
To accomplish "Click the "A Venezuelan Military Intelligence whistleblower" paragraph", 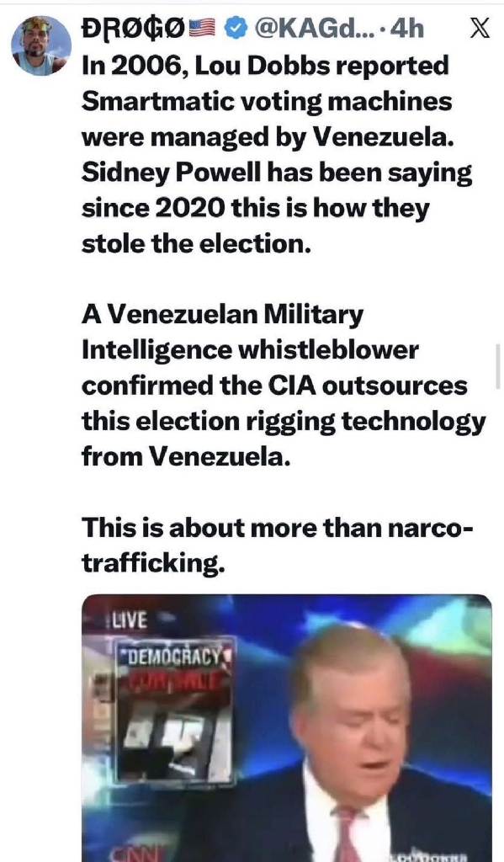I will (284, 385).
